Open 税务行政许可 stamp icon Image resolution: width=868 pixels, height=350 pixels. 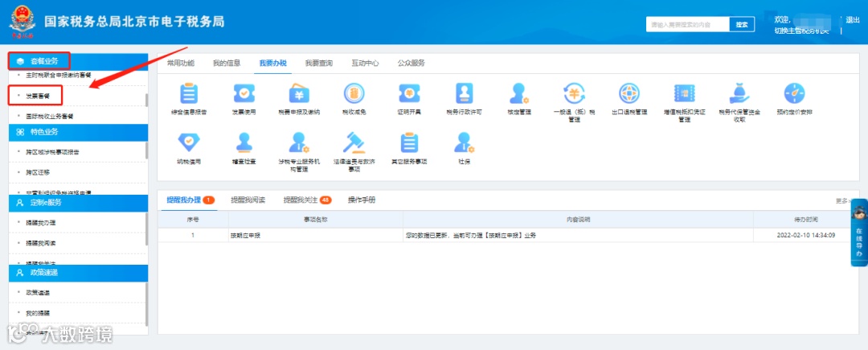click(x=464, y=93)
